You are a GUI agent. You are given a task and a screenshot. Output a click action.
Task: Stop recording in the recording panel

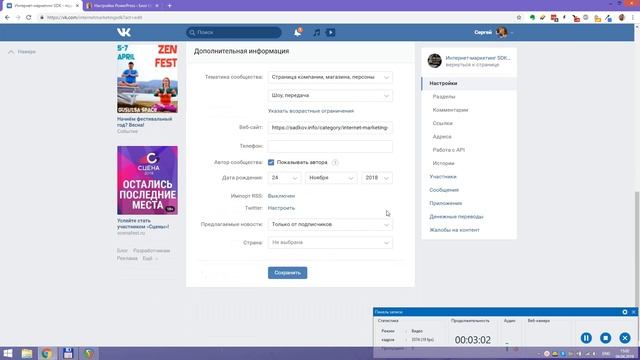tap(606, 338)
